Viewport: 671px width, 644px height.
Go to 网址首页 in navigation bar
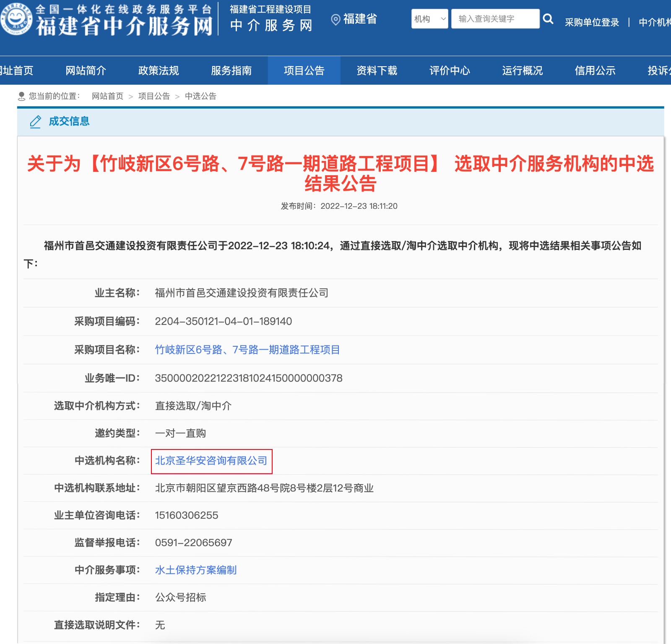pos(16,70)
